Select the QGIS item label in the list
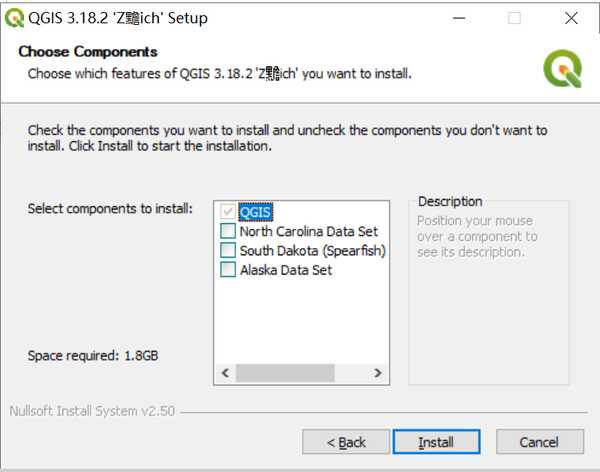 pos(256,212)
